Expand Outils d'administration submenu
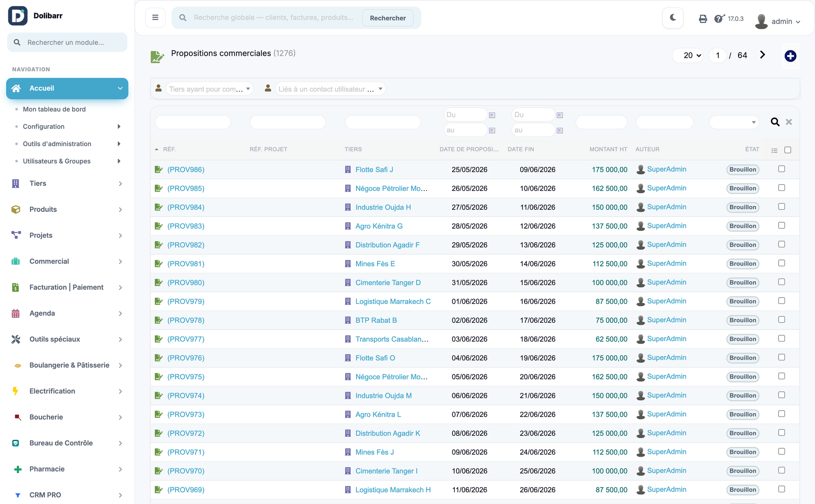815x504 pixels. [x=119, y=144]
